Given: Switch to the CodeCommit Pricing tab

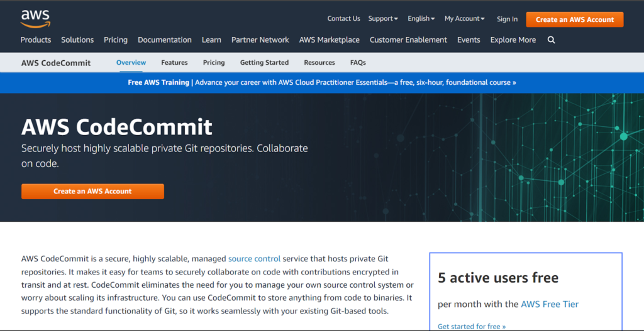Looking at the screenshot, I should (214, 62).
